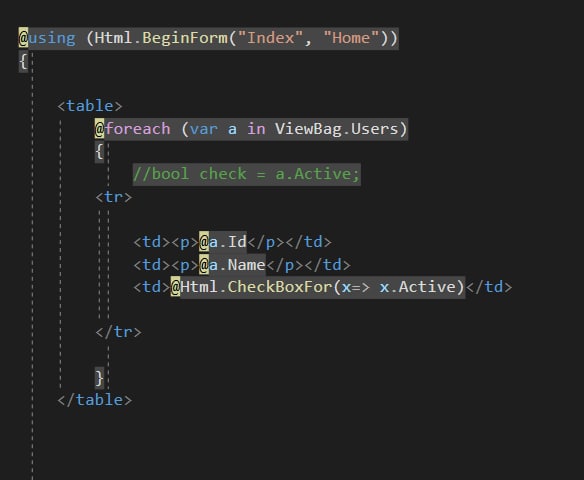Screen dimensions: 584x480
Task: Click the opening brace under the using statement
Action: [23, 61]
